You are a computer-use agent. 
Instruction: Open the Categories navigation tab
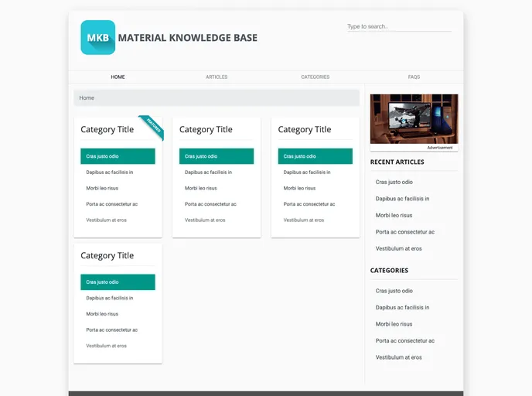315,77
